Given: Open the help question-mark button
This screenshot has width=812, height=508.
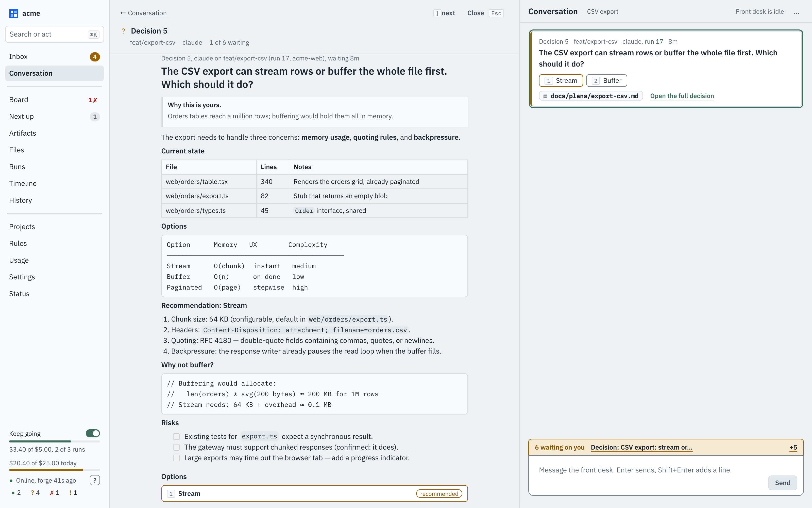Looking at the screenshot, I should click(x=95, y=480).
